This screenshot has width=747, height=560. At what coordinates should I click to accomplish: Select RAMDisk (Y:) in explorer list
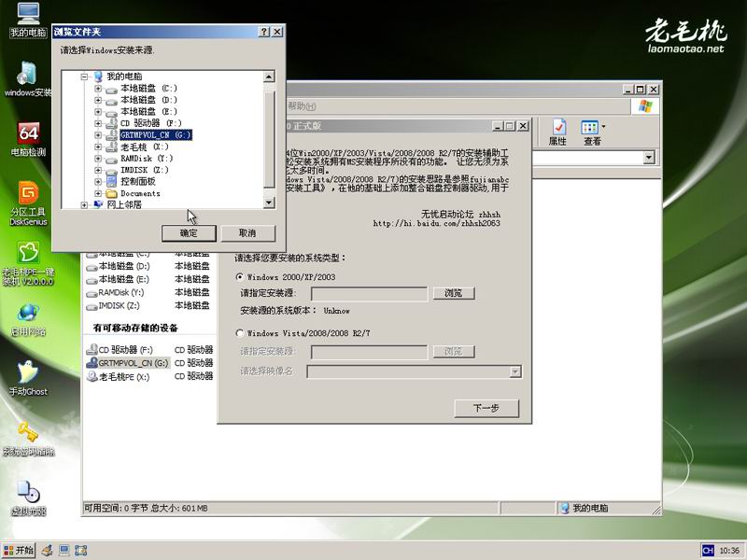(x=115, y=292)
